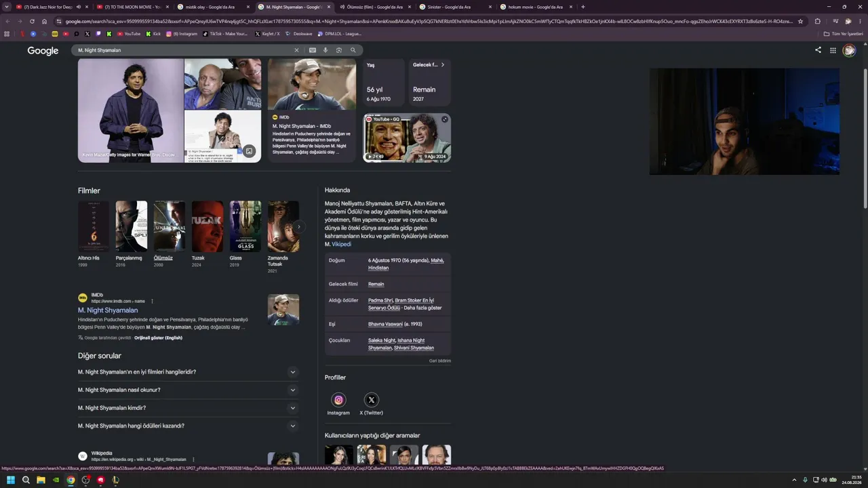Screen dimensions: 868x488
Task: Show hidden system tray icons
Action: [x=794, y=480]
